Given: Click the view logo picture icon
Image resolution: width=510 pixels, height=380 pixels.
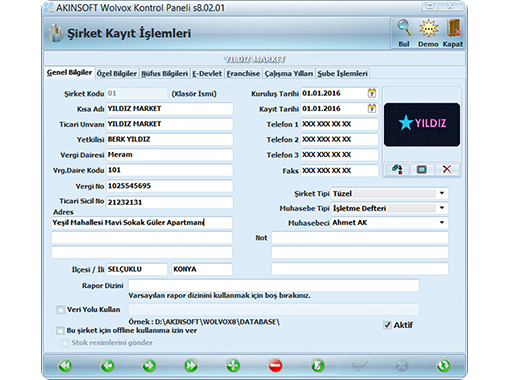Looking at the screenshot, I should pos(422,170).
